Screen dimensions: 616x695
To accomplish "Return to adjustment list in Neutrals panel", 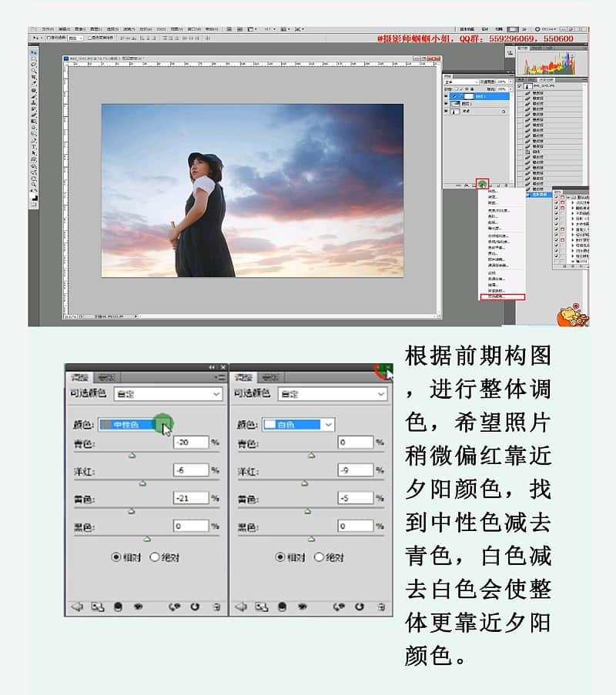I will 77,606.
